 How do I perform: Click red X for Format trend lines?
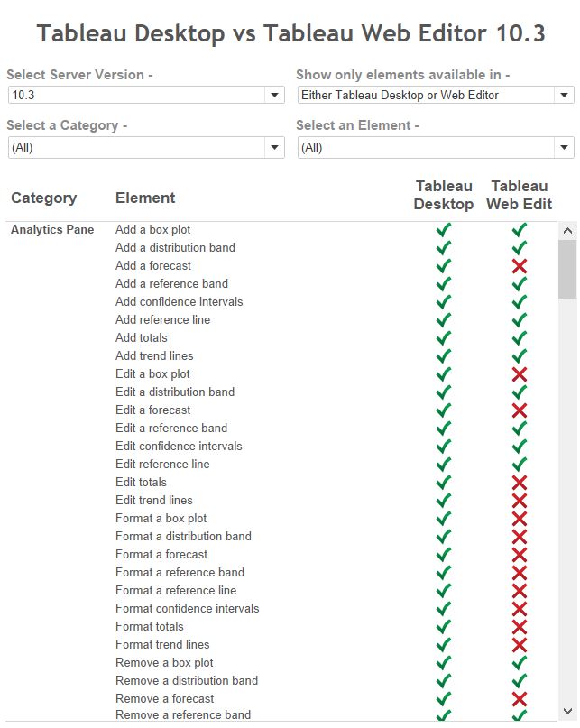click(x=520, y=644)
